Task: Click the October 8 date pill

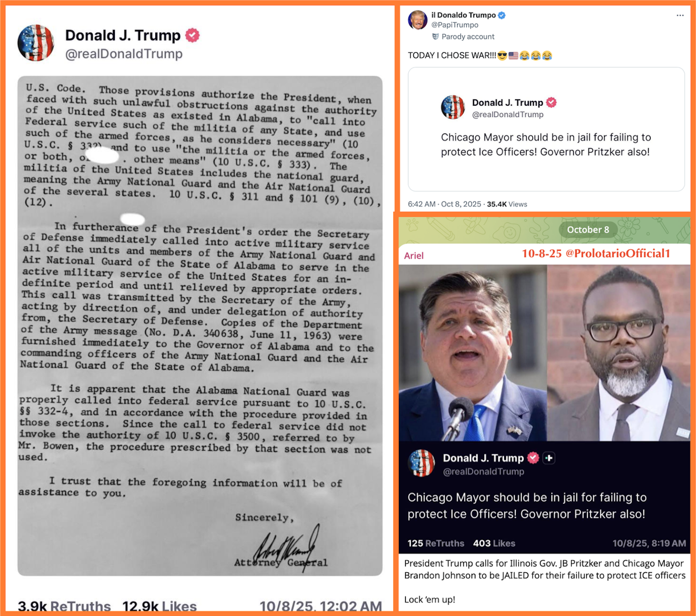Action: (588, 230)
